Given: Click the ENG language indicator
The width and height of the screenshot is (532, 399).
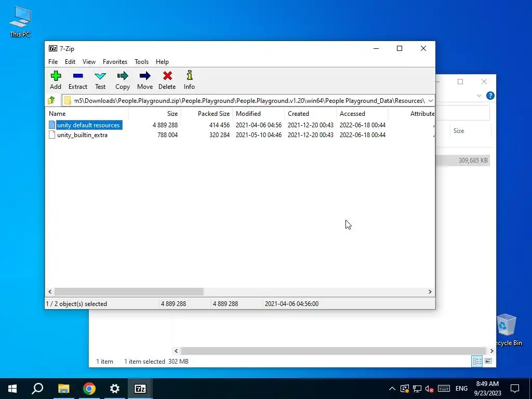Looking at the screenshot, I should pos(461,389).
